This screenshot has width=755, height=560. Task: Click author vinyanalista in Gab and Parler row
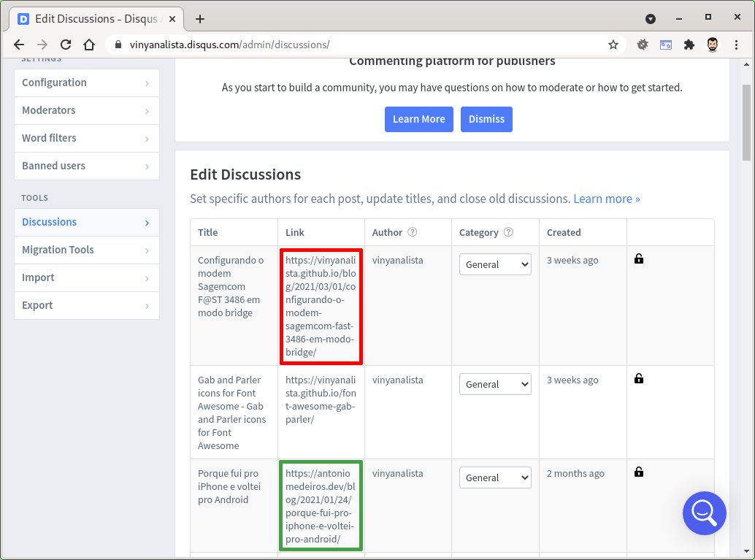(398, 380)
